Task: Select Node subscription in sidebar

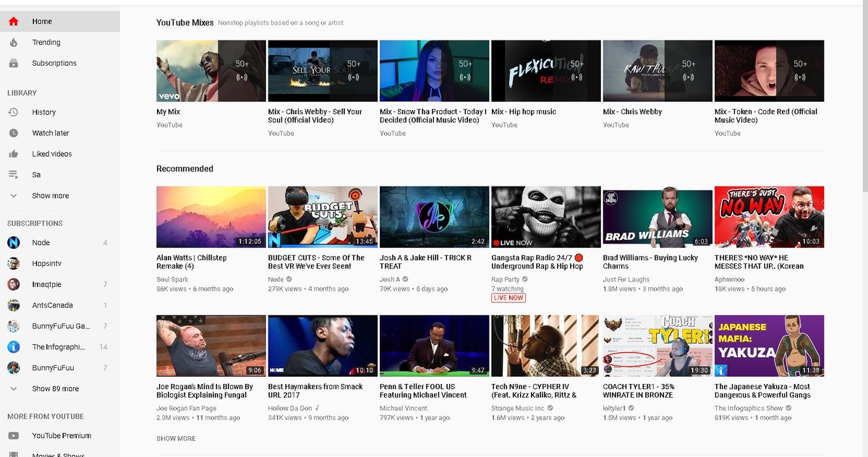Action: coord(60,243)
